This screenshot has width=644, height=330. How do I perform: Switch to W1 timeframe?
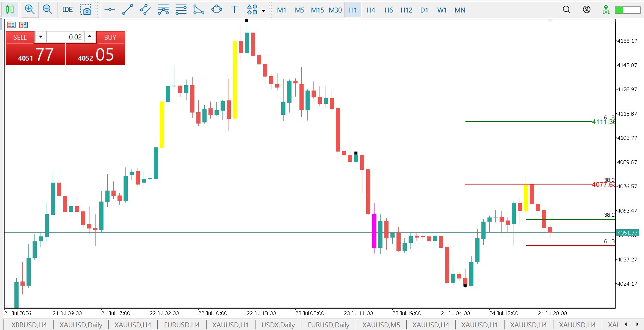click(442, 10)
